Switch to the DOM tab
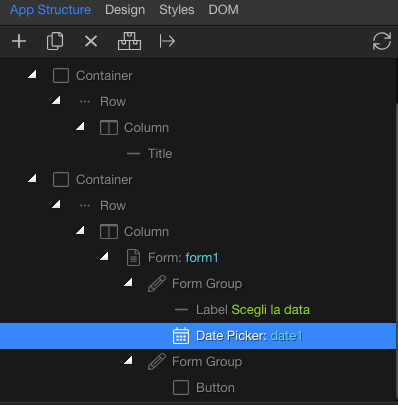 click(x=223, y=10)
